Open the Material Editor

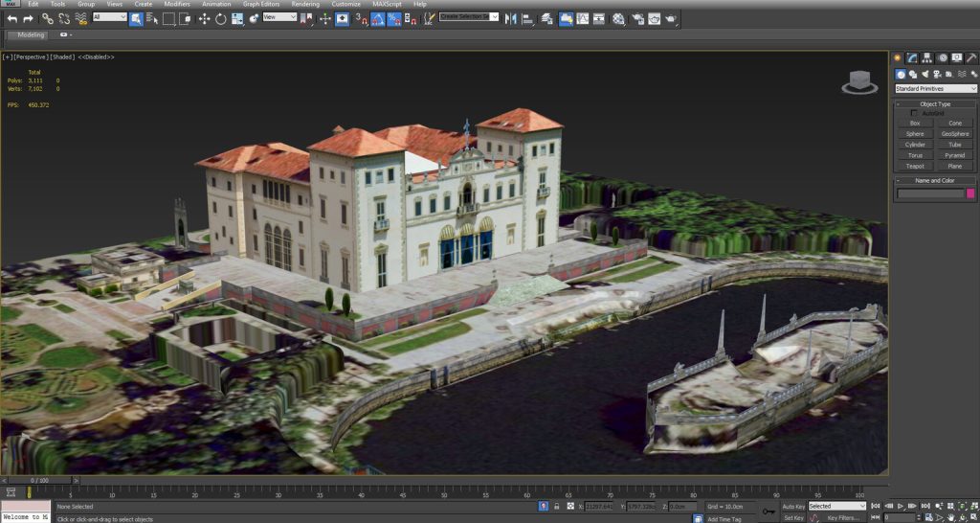[x=618, y=18]
